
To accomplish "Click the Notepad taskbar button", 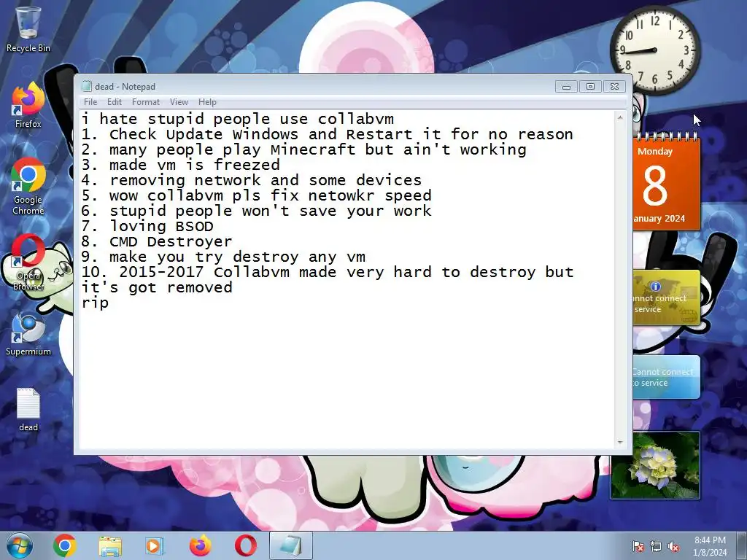I will [290, 545].
